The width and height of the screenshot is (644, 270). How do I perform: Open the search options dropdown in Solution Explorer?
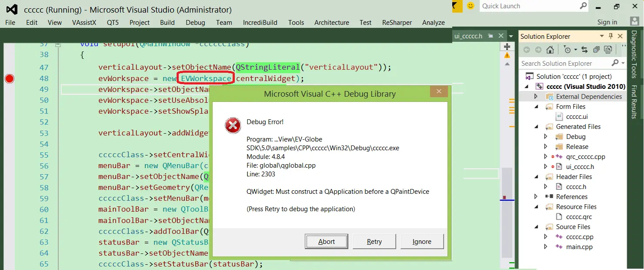(x=623, y=64)
